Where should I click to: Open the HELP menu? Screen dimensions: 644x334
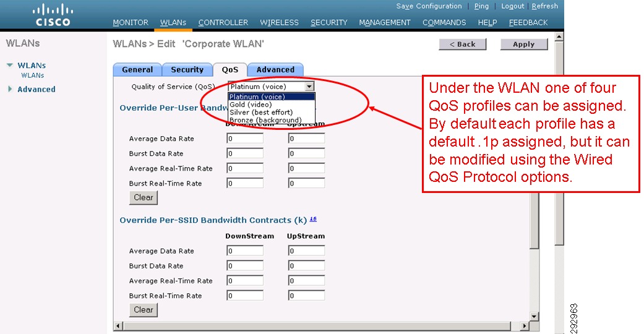pyautogui.click(x=487, y=23)
